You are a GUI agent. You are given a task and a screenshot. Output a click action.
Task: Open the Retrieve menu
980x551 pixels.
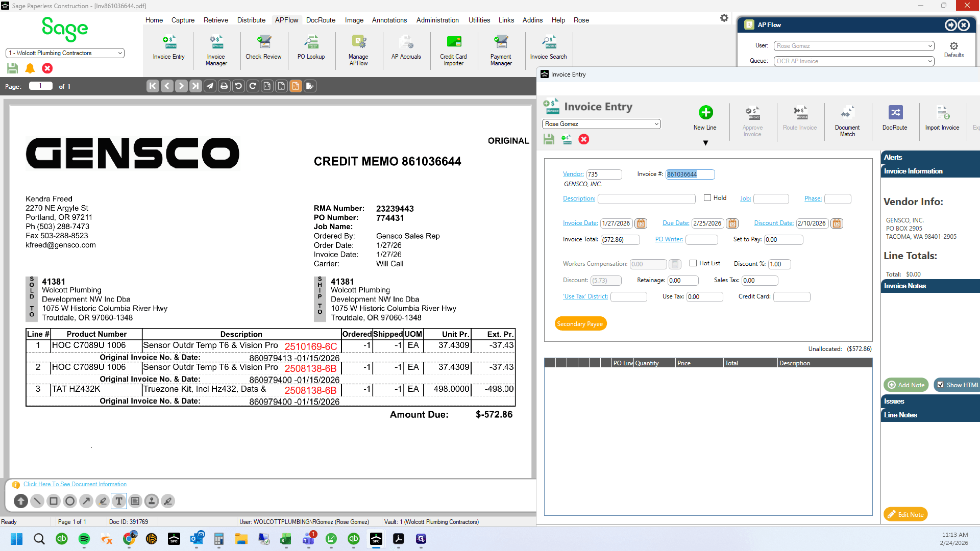[x=216, y=20]
